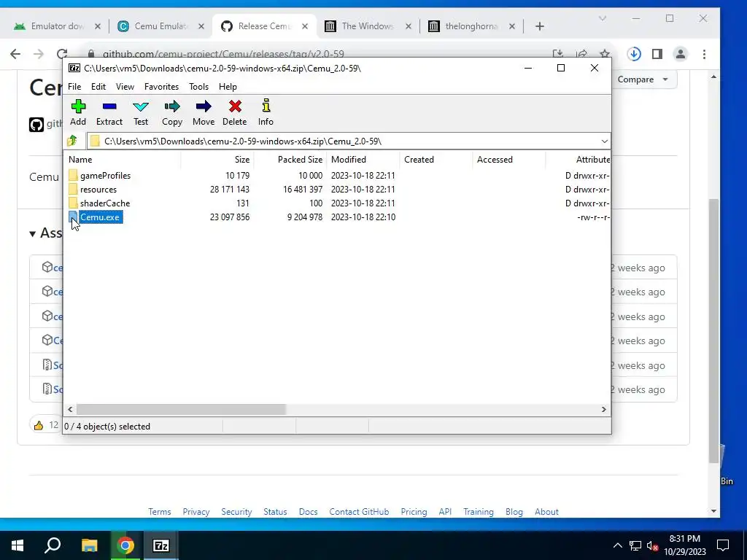This screenshot has width=747, height=560.
Task: Collapse the Assets section triangle
Action: (x=32, y=234)
